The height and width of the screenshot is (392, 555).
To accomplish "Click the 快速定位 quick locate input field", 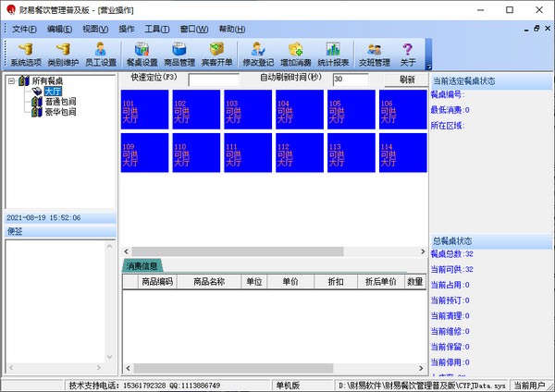I will pyautogui.click(x=213, y=80).
